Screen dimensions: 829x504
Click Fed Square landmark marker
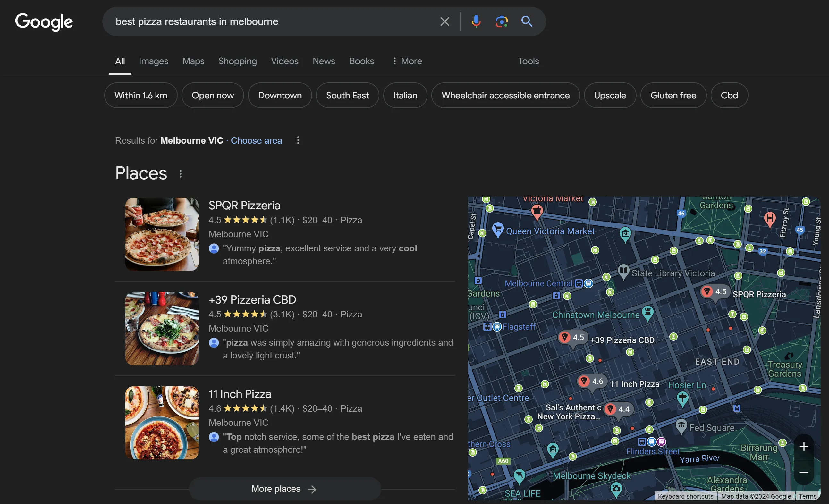click(681, 426)
